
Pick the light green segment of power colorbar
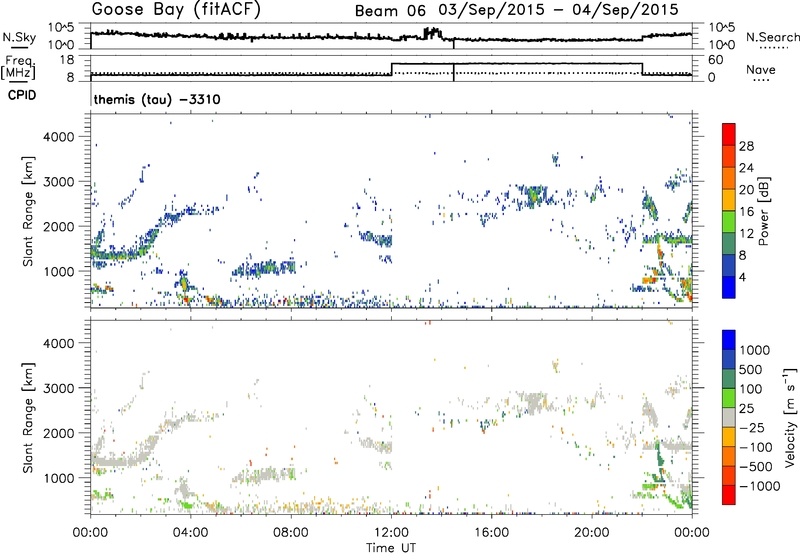click(x=729, y=221)
